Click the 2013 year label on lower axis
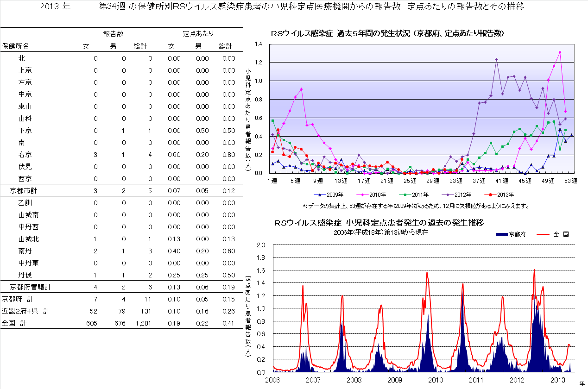This screenshot has width=588, height=389. (x=557, y=380)
